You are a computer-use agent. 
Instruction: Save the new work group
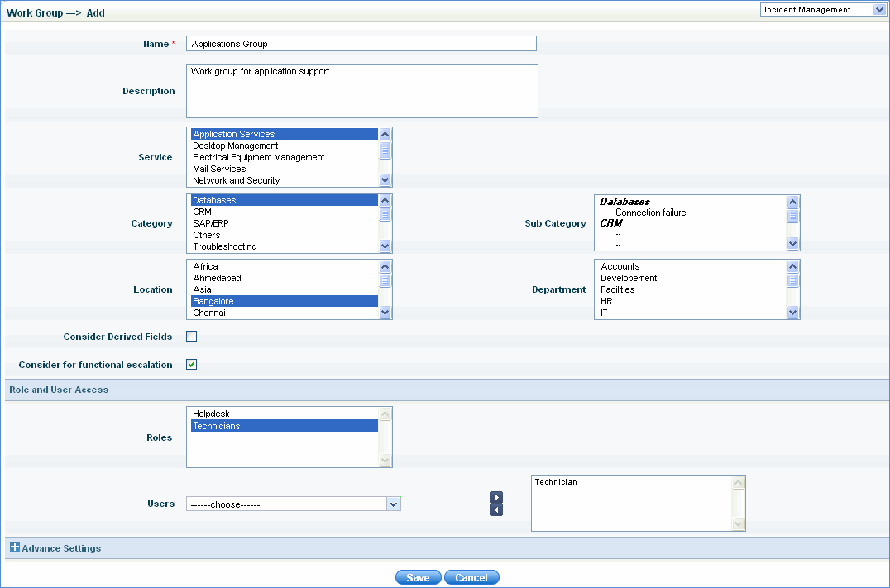(x=418, y=577)
